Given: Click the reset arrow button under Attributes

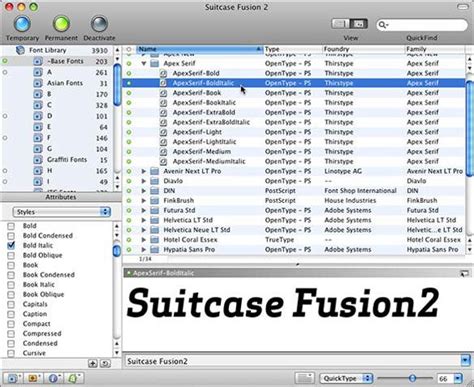Looking at the screenshot, I should (x=105, y=363).
